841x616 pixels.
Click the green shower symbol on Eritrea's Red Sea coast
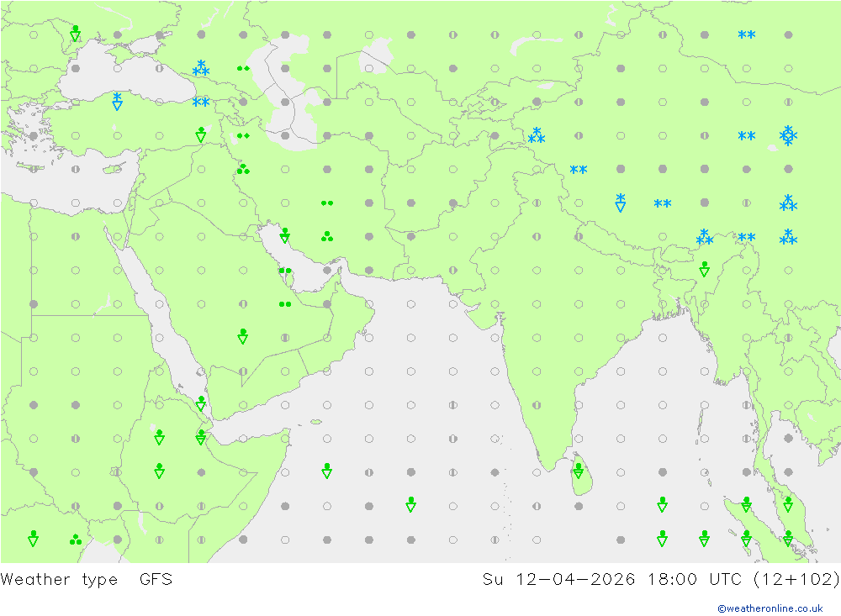201,403
